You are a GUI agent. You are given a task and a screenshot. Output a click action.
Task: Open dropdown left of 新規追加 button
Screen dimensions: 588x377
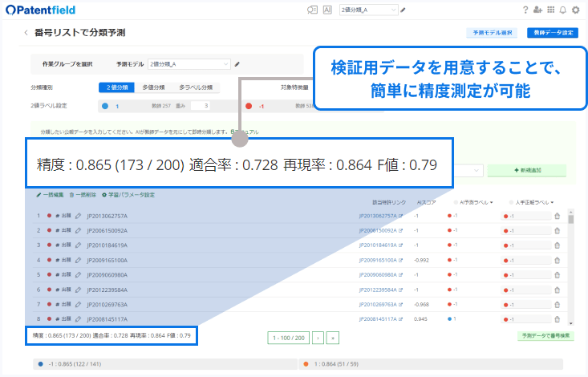(468, 171)
